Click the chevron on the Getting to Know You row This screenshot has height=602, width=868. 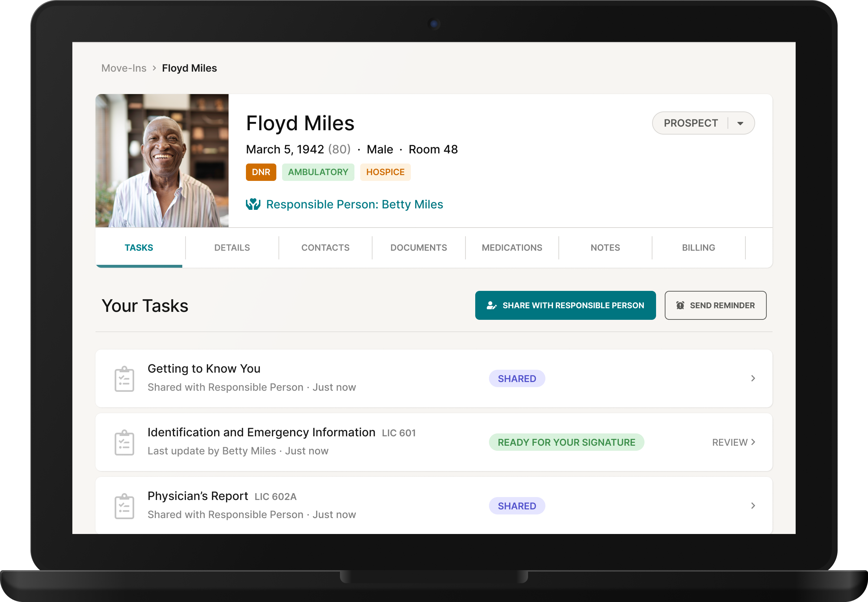click(x=754, y=378)
